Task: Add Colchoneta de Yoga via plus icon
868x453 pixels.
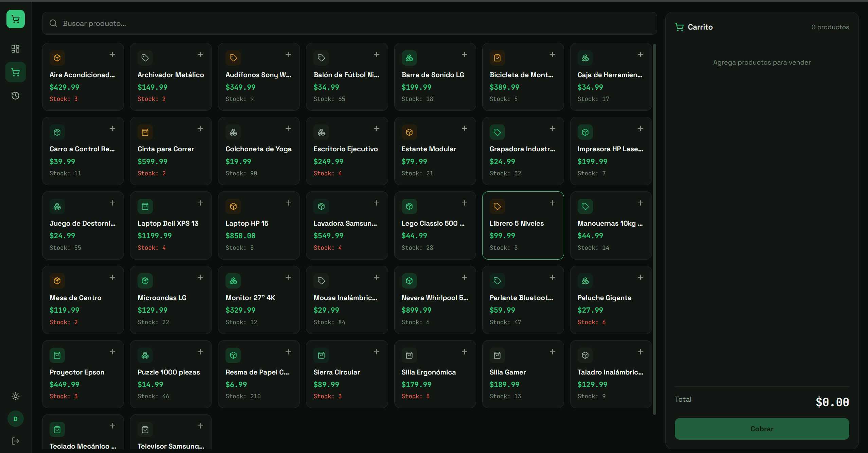Action: [288, 128]
